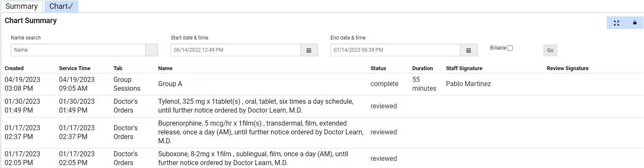Viewport: 644px width, 168px height.
Task: Click the Start date & time field
Action: tap(235, 50)
